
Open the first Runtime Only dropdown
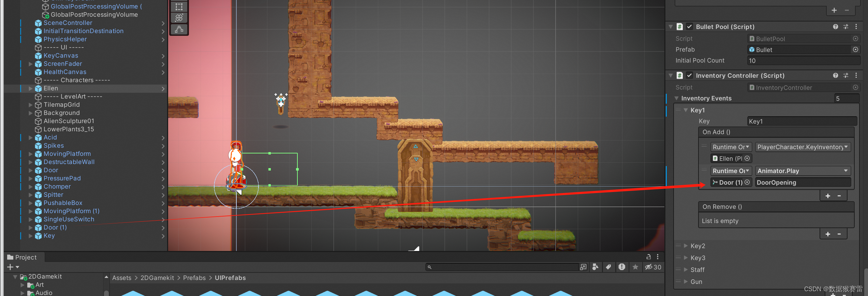point(731,147)
